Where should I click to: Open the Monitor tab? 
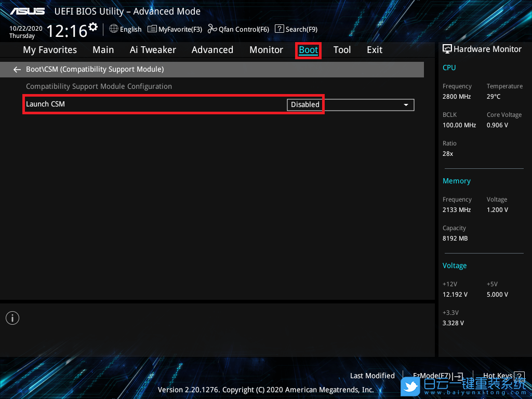[266, 50]
